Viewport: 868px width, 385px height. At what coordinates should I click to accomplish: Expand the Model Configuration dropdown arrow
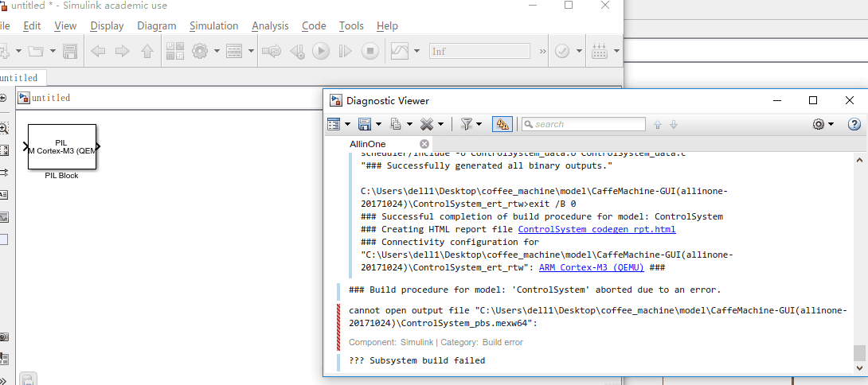(217, 52)
